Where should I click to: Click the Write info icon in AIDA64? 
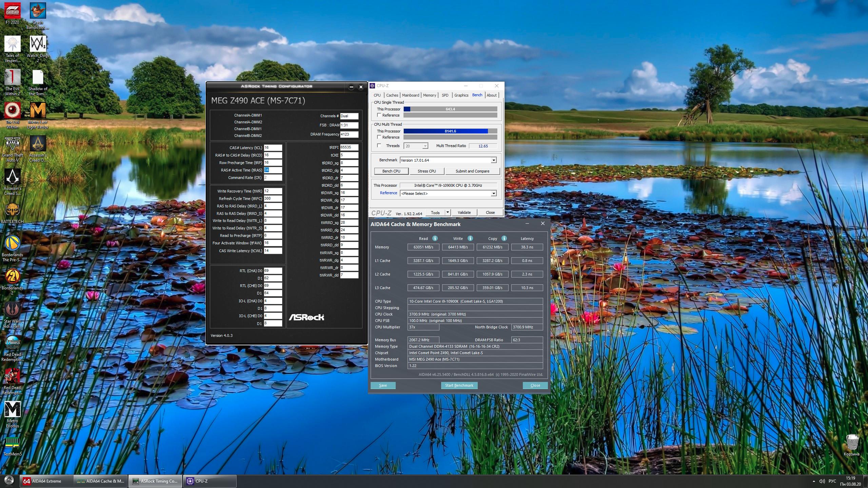click(x=470, y=238)
